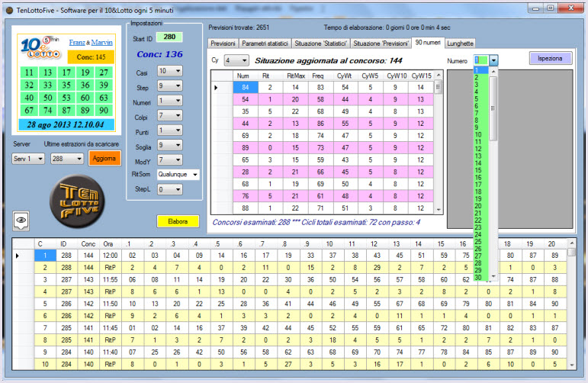Collapse the Numero dropdown arrow
The height and width of the screenshot is (383, 588).
(493, 60)
